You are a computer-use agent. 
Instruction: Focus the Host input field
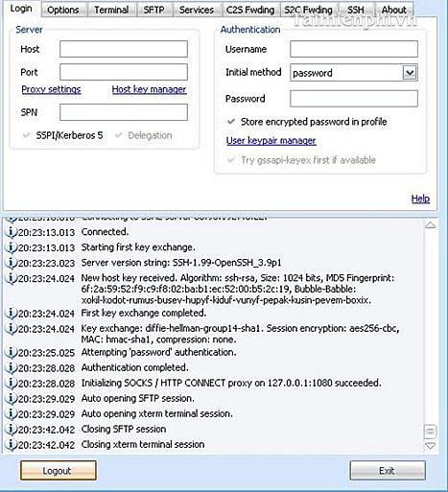point(124,49)
